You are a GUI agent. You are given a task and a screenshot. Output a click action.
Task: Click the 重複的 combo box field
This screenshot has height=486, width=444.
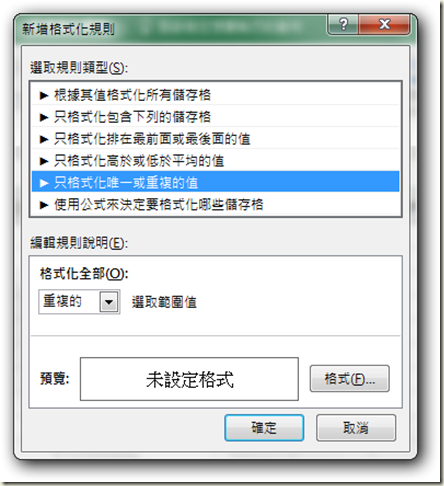tap(79, 302)
